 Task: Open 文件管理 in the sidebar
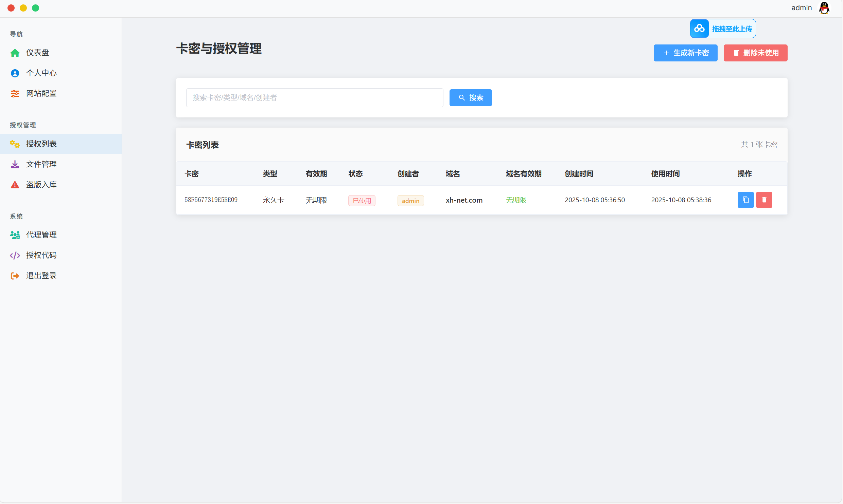click(41, 164)
